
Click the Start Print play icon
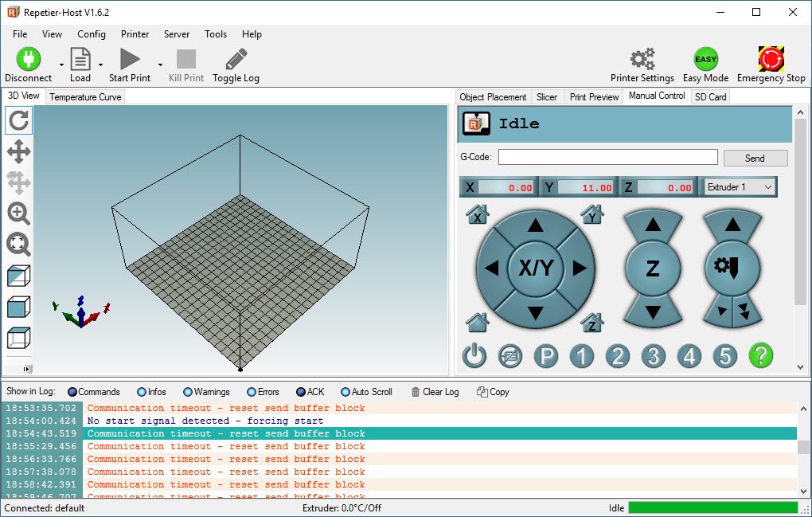point(130,59)
